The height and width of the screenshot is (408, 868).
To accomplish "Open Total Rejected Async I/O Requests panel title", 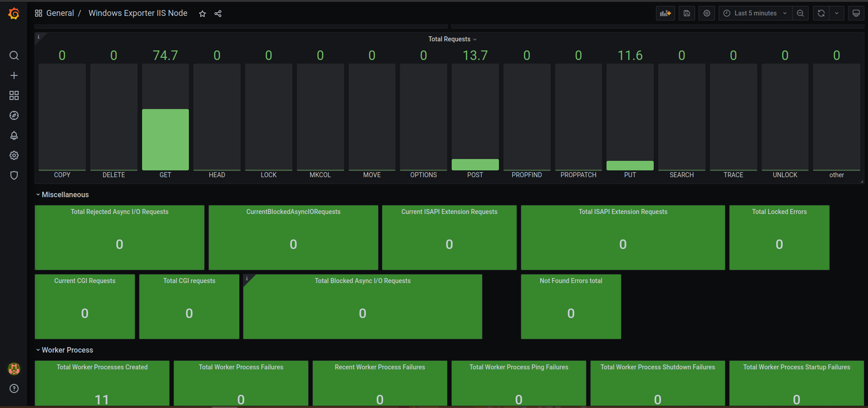I will (x=119, y=212).
